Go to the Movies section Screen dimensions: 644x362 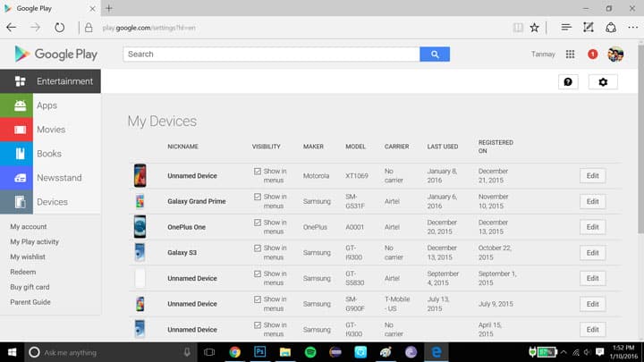pyautogui.click(x=50, y=130)
